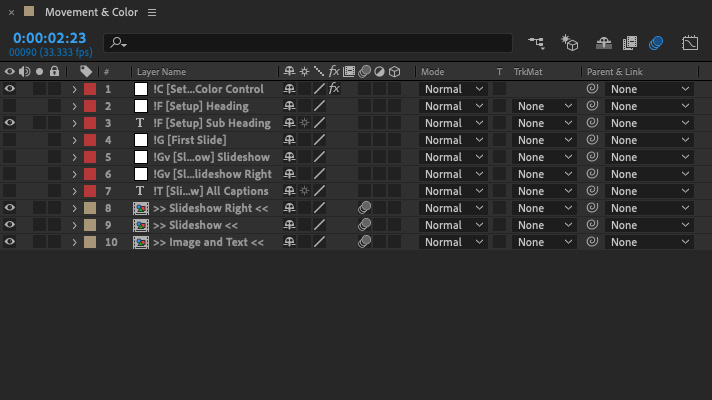Click the magnifier icon in search field

pyautogui.click(x=118, y=43)
